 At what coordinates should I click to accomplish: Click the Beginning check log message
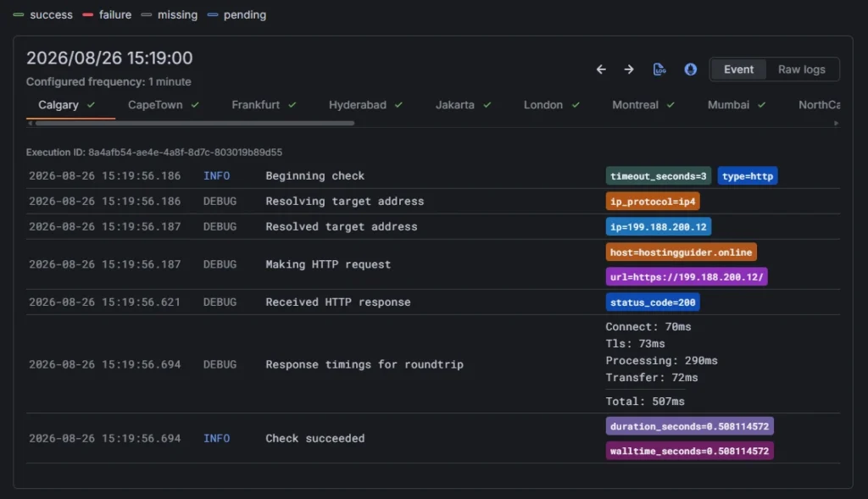pos(315,176)
